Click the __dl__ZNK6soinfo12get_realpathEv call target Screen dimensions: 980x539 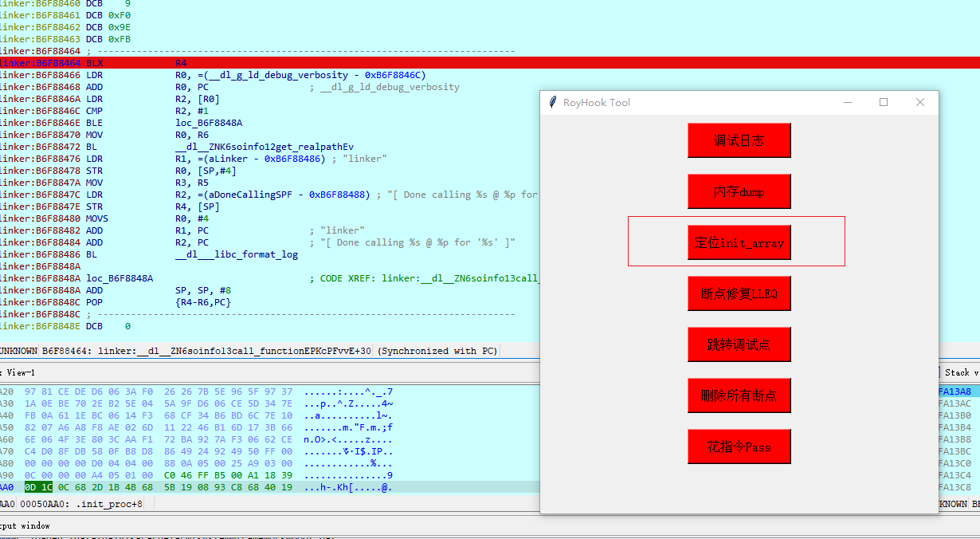(265, 147)
